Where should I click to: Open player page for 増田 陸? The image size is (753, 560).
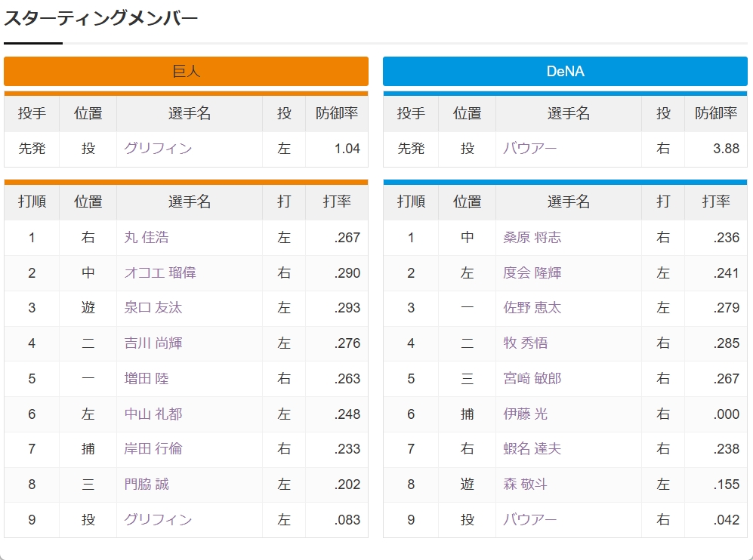click(x=147, y=379)
